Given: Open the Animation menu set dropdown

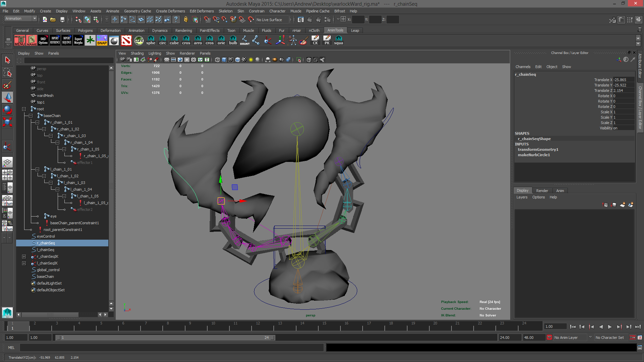Looking at the screenshot, I should click(x=21, y=19).
